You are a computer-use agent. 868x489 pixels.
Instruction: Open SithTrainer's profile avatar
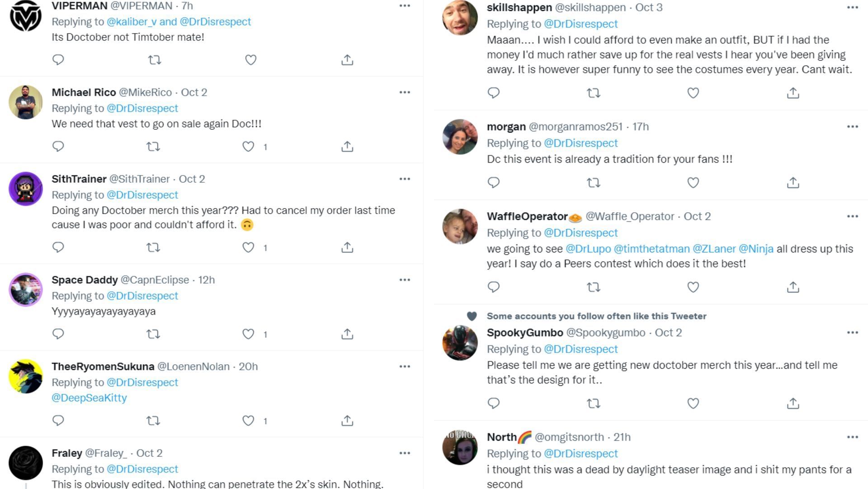coord(26,189)
